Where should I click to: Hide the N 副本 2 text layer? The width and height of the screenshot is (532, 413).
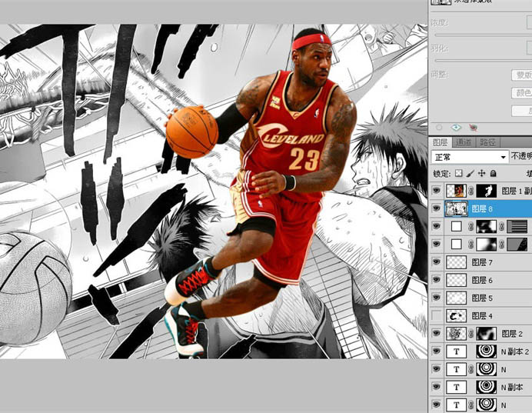437,351
